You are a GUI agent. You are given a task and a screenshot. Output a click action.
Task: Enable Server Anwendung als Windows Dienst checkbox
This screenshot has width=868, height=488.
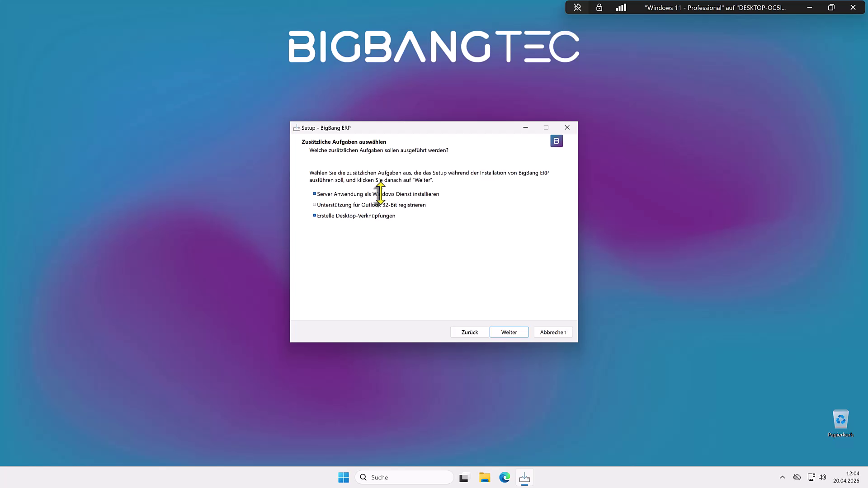pyautogui.click(x=315, y=194)
